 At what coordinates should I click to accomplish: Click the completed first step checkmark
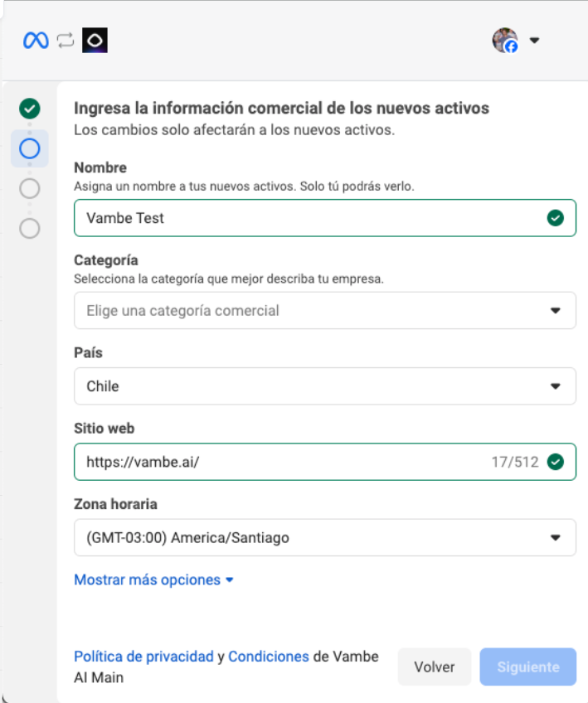(x=30, y=108)
